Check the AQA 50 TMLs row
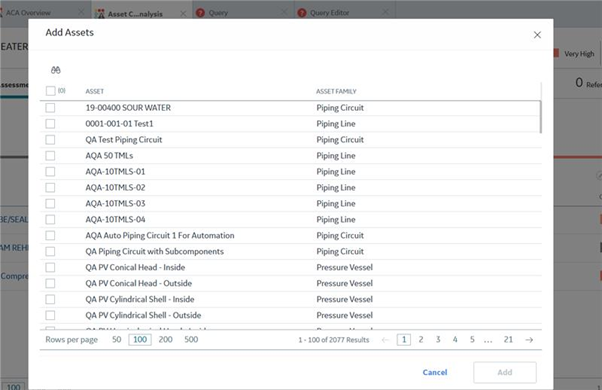Image resolution: width=602 pixels, height=390 pixels. tap(50, 155)
